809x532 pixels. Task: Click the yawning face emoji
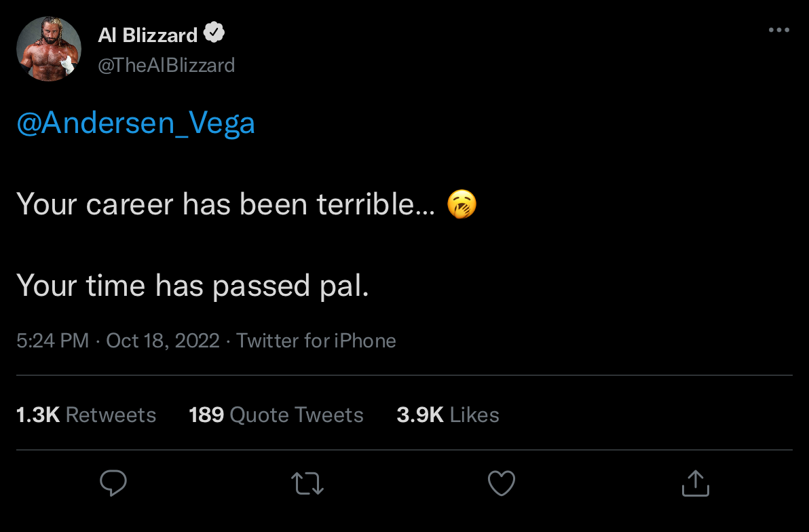coord(462,204)
